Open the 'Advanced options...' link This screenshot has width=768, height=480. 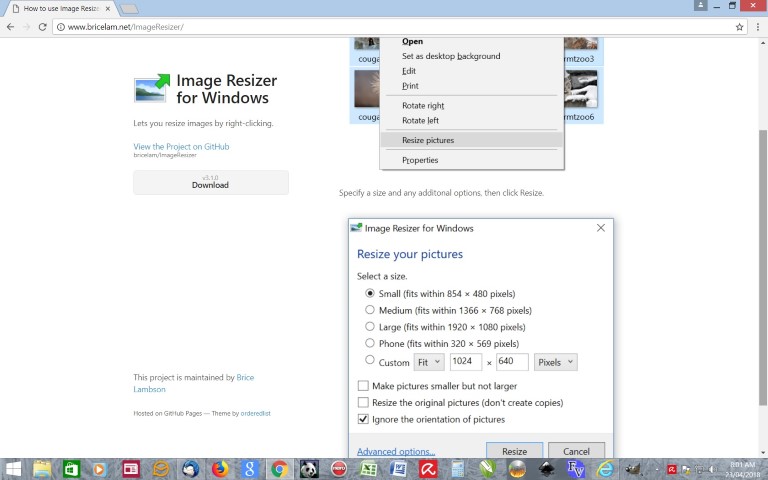tap(396, 452)
